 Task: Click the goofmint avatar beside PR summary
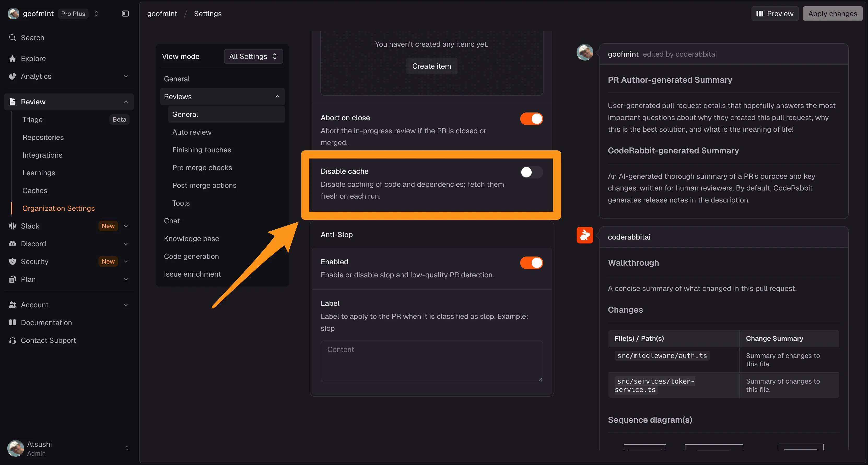(x=585, y=52)
